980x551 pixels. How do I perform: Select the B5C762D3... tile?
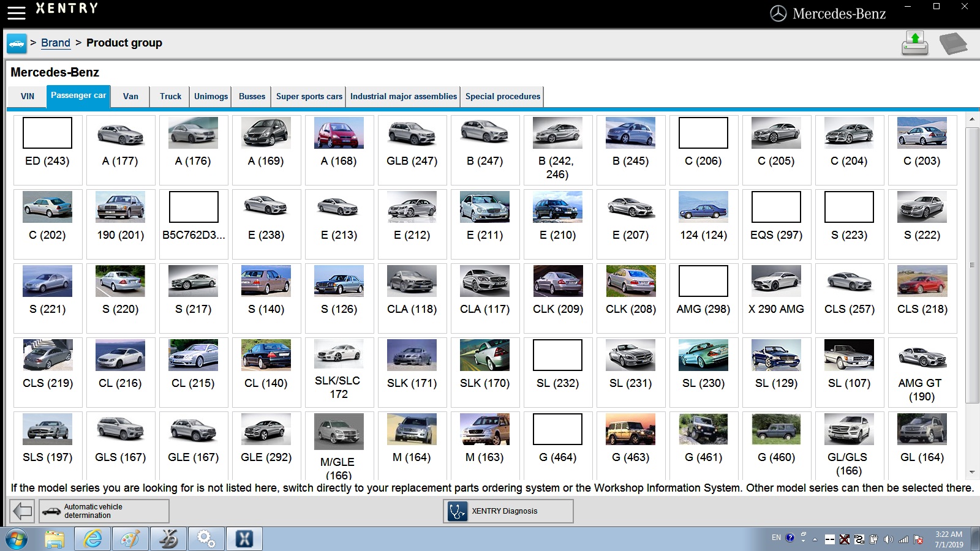194,224
